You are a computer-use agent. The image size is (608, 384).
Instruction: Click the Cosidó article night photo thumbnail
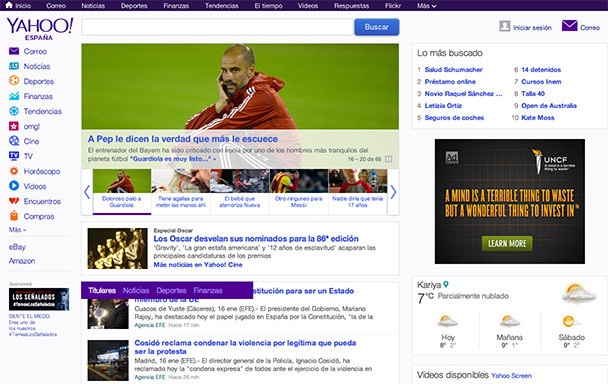click(x=108, y=360)
